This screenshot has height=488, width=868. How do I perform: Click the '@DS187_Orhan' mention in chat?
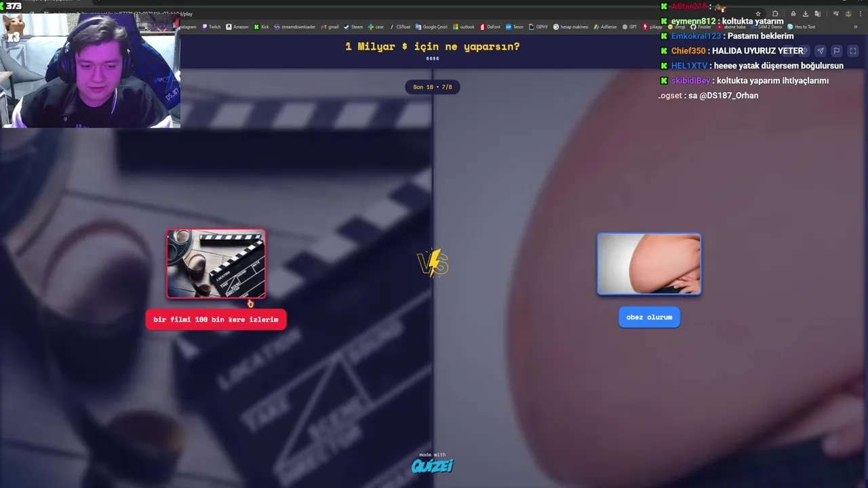729,96
